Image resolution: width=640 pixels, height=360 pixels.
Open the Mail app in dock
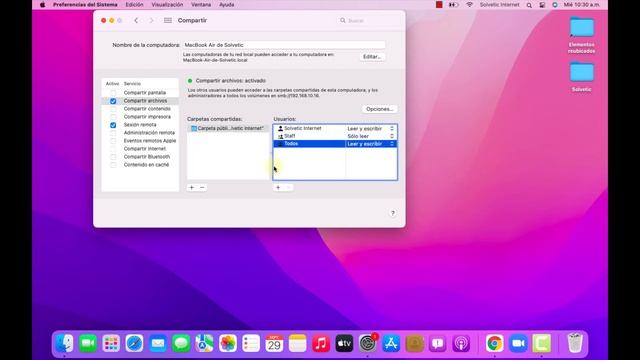(x=158, y=343)
